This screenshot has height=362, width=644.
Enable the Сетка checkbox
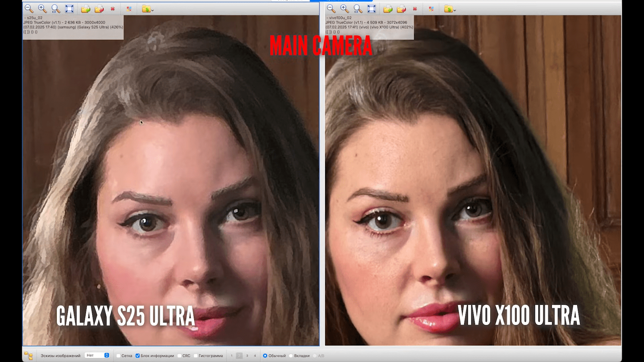(x=118, y=356)
